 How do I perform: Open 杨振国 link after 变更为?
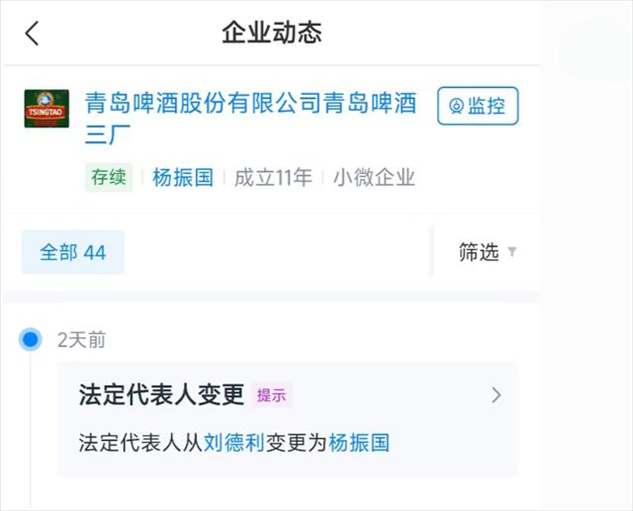tap(359, 442)
